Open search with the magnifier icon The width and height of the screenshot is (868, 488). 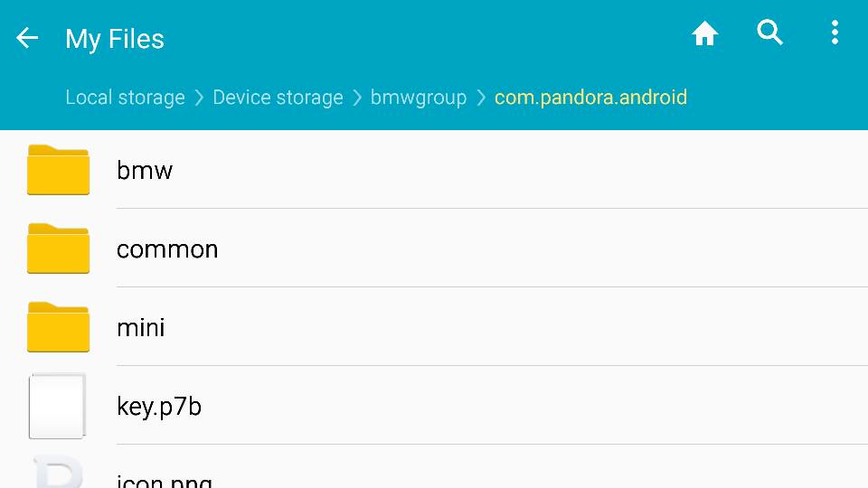coord(770,33)
